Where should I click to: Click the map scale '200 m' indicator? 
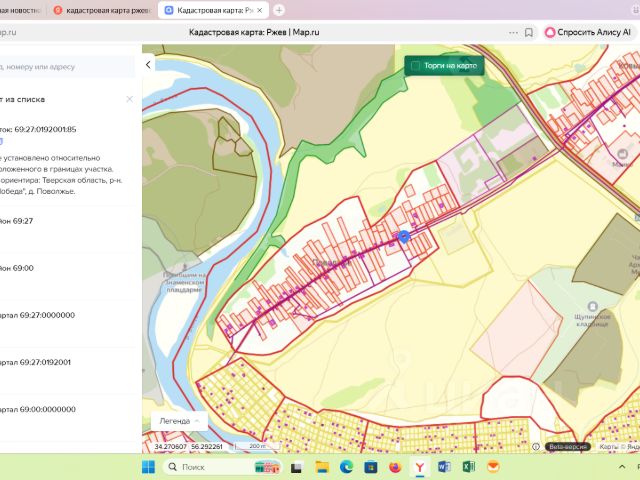coord(257,447)
